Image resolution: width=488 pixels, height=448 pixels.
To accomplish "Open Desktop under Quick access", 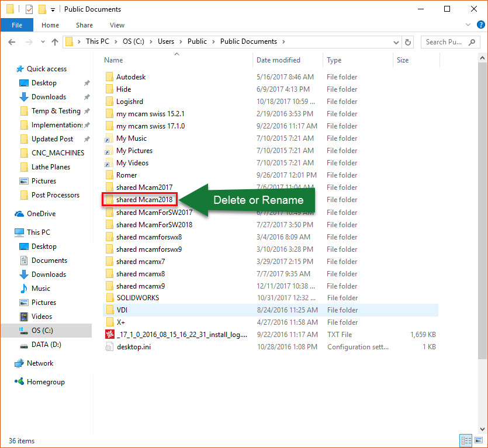I will (44, 83).
